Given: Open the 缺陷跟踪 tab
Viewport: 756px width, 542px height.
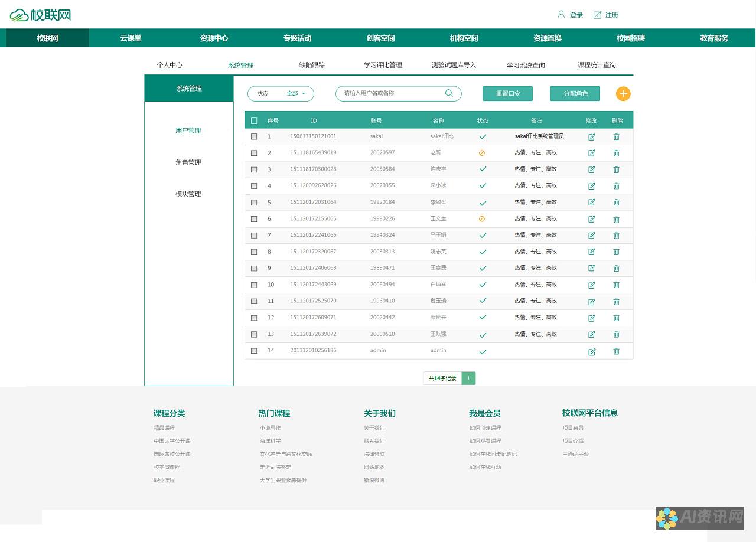Looking at the screenshot, I should (312, 65).
